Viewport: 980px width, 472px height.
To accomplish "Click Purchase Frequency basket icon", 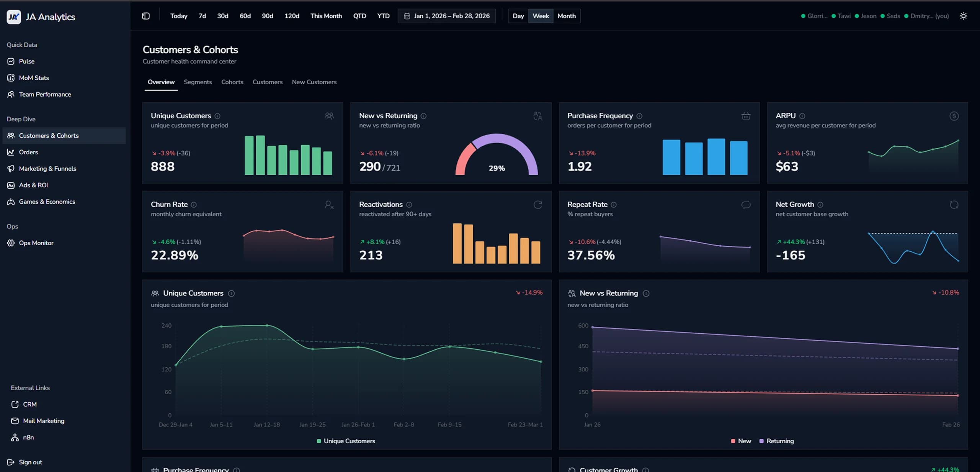I will tap(745, 116).
